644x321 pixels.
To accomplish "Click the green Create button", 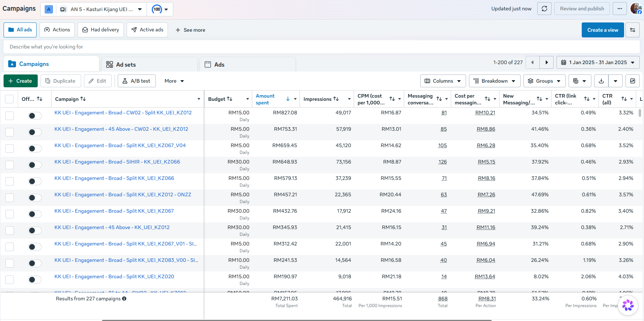I will tap(20, 81).
